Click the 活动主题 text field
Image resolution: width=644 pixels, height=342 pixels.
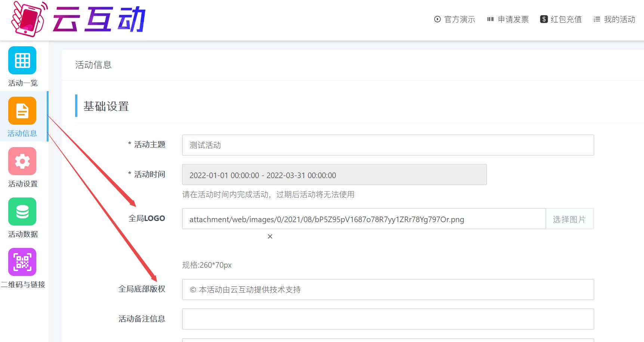(388, 145)
